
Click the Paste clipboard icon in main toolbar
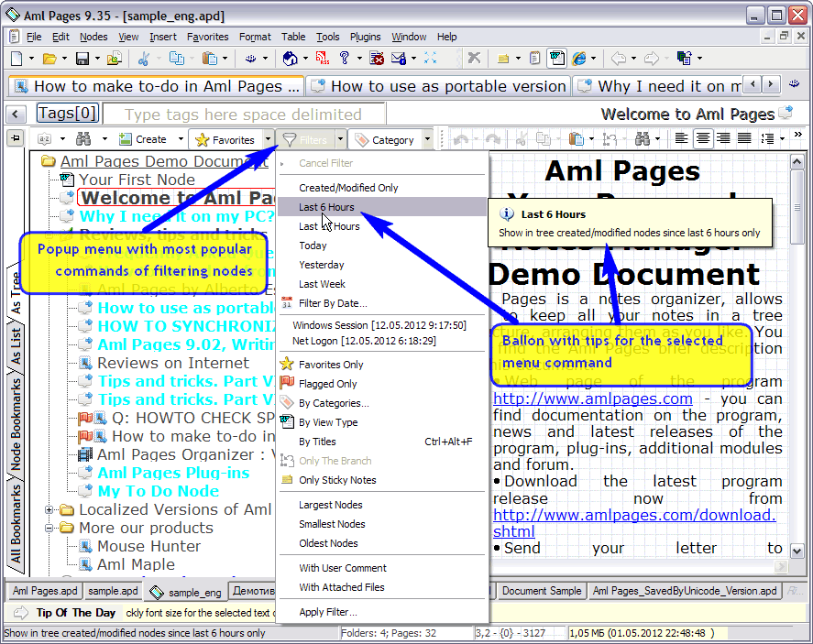tap(210, 59)
